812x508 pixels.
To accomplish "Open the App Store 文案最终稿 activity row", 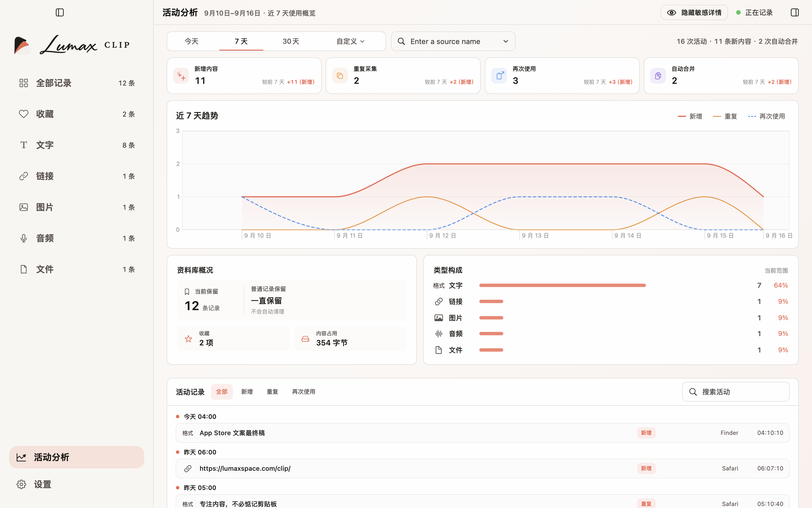I will (x=482, y=433).
